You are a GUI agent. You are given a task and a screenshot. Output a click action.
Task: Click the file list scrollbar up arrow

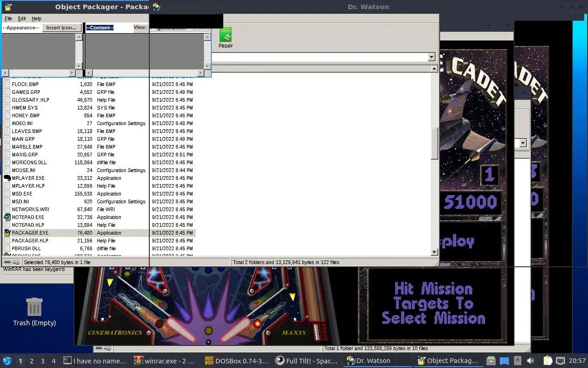(x=435, y=69)
